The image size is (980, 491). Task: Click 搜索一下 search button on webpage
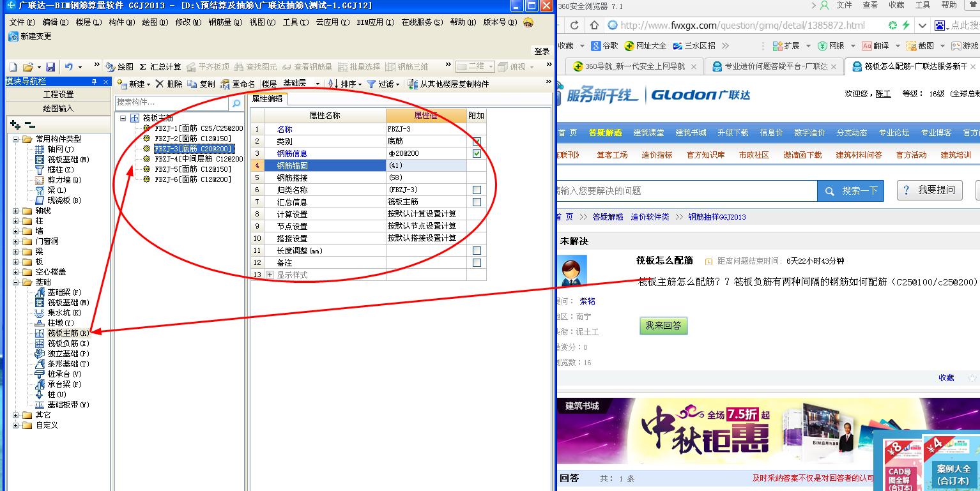click(851, 190)
